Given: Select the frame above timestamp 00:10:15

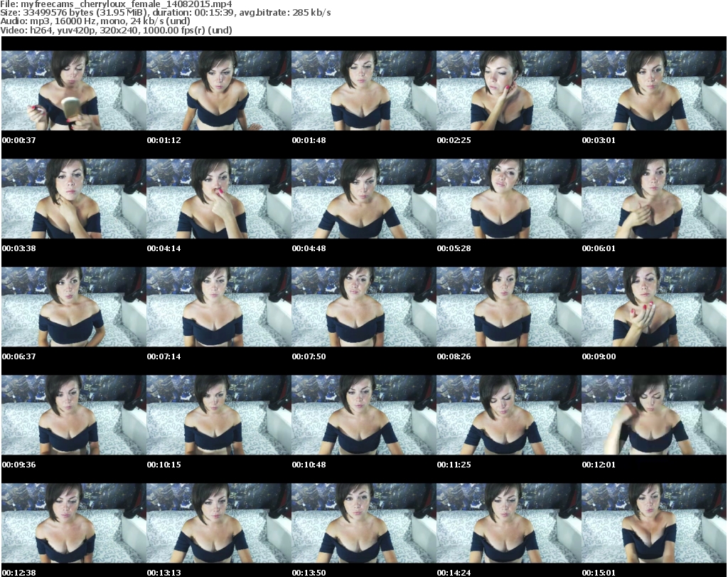Looking at the screenshot, I should 219,415.
